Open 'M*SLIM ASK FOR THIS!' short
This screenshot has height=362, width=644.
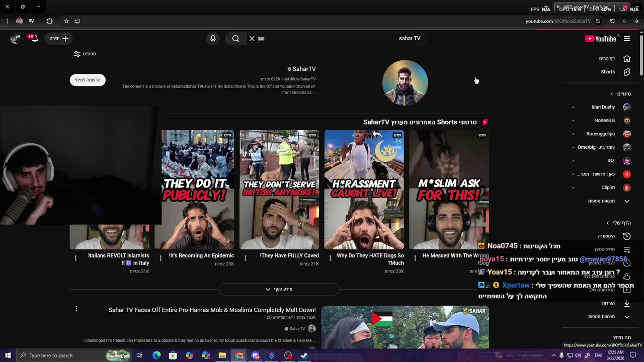point(449,190)
